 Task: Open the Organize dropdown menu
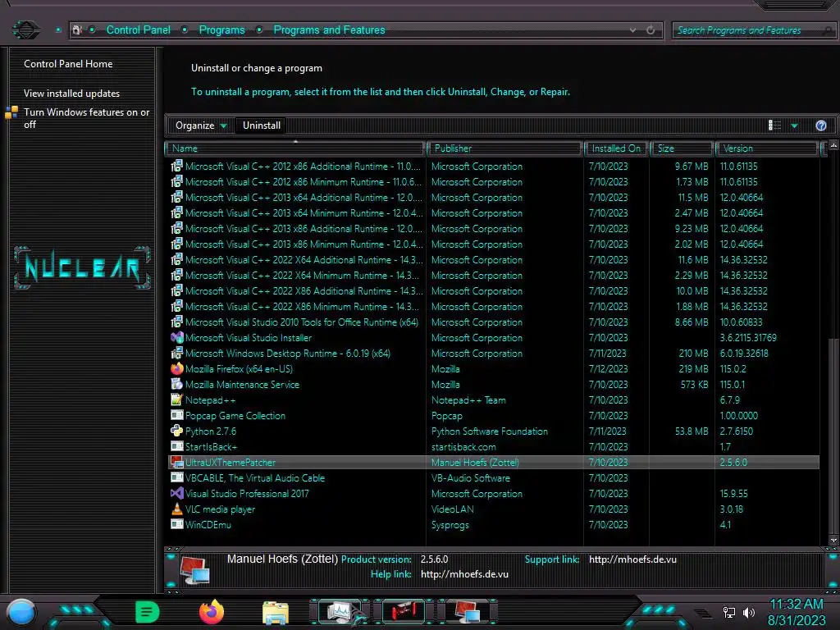tap(201, 126)
